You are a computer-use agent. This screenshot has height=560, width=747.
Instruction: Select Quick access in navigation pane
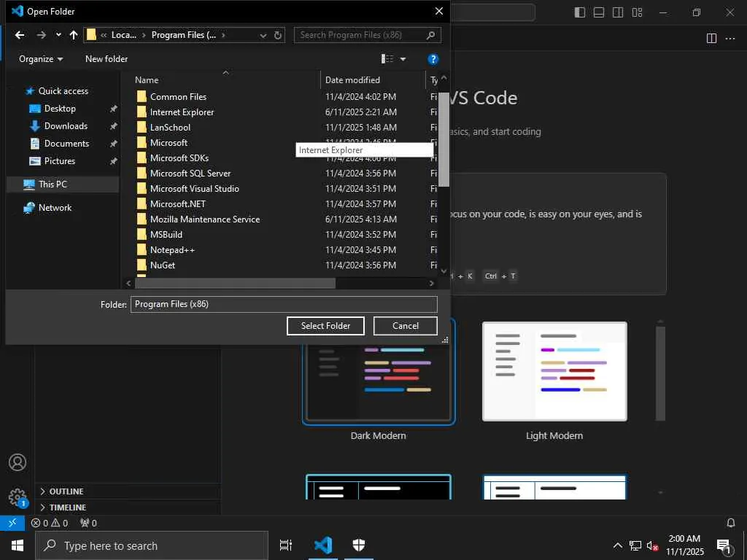63,91
